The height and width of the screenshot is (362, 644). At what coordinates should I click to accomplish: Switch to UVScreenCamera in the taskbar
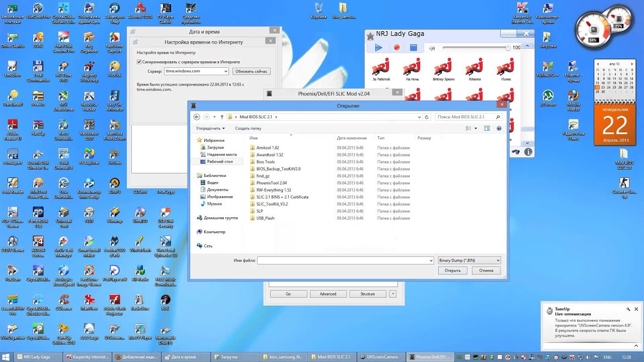(382, 357)
